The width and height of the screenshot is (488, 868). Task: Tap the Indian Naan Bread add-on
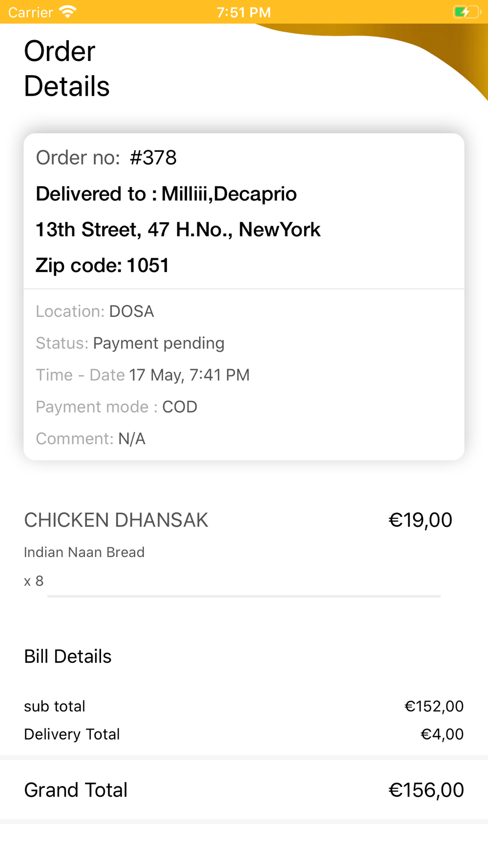pyautogui.click(x=84, y=552)
